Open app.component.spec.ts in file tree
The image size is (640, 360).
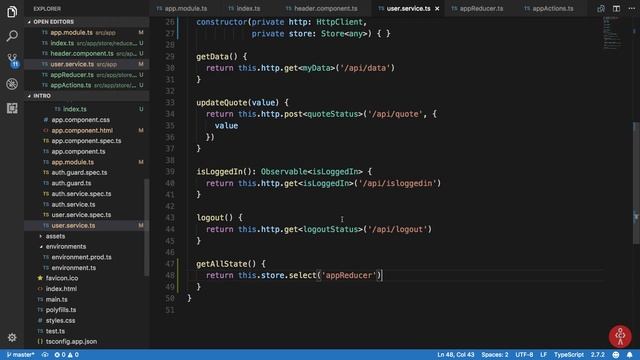click(x=86, y=141)
